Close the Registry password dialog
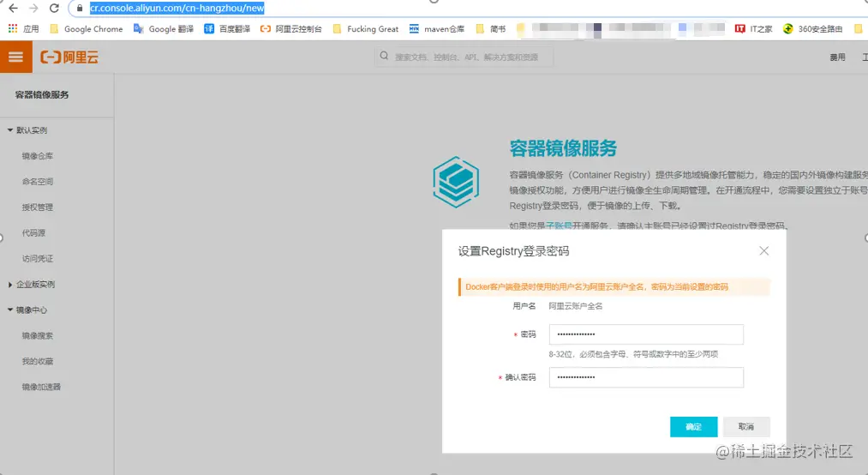This screenshot has width=868, height=475. (x=764, y=250)
